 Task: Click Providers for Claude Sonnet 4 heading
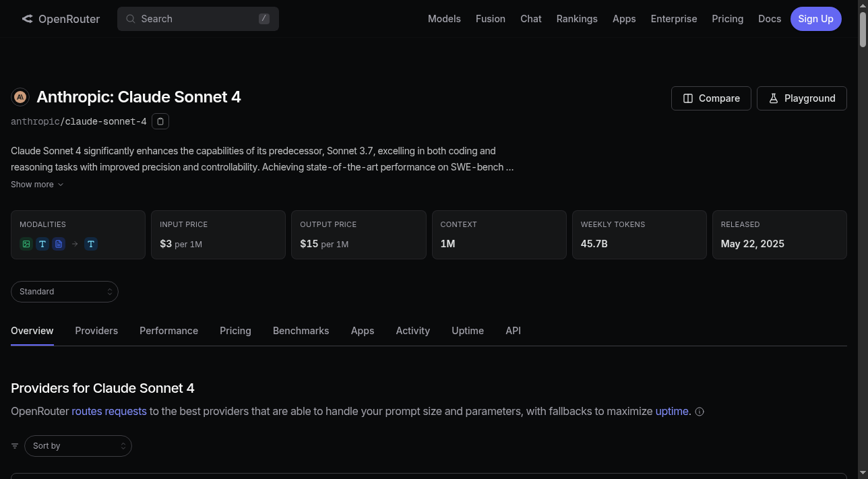tap(102, 388)
